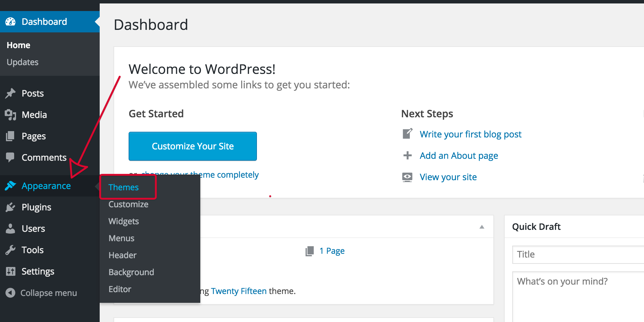Focus the Quick Draft Title field
The image size is (644, 322).
tap(578, 254)
